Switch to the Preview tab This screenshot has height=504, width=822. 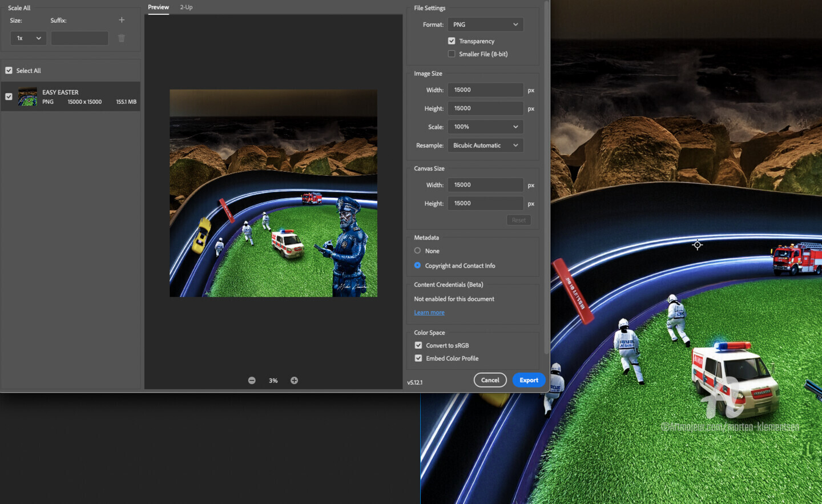coord(158,7)
